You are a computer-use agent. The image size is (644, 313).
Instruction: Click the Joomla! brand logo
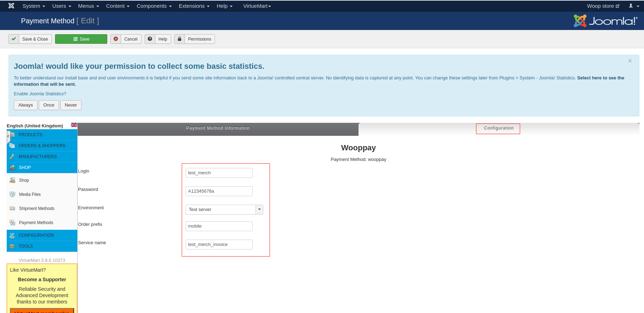click(x=606, y=21)
